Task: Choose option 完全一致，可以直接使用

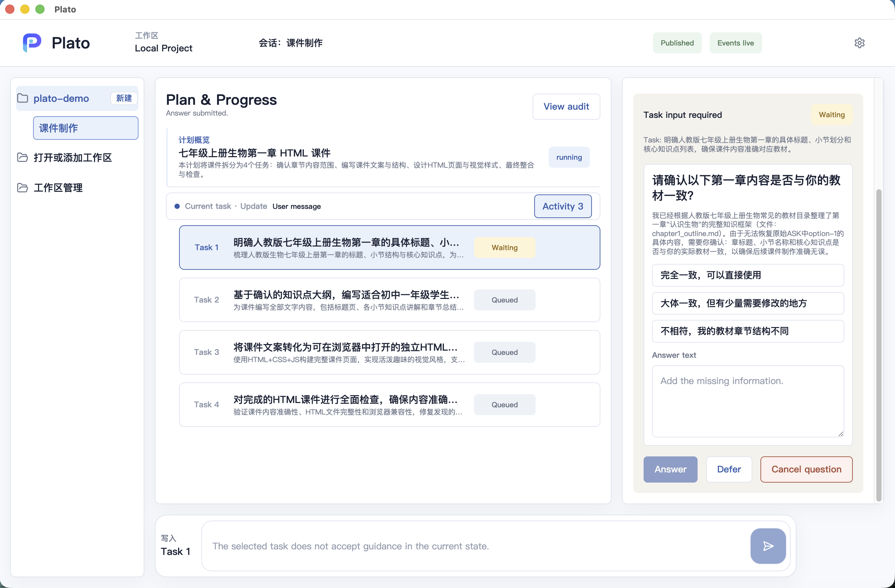Action: click(748, 275)
